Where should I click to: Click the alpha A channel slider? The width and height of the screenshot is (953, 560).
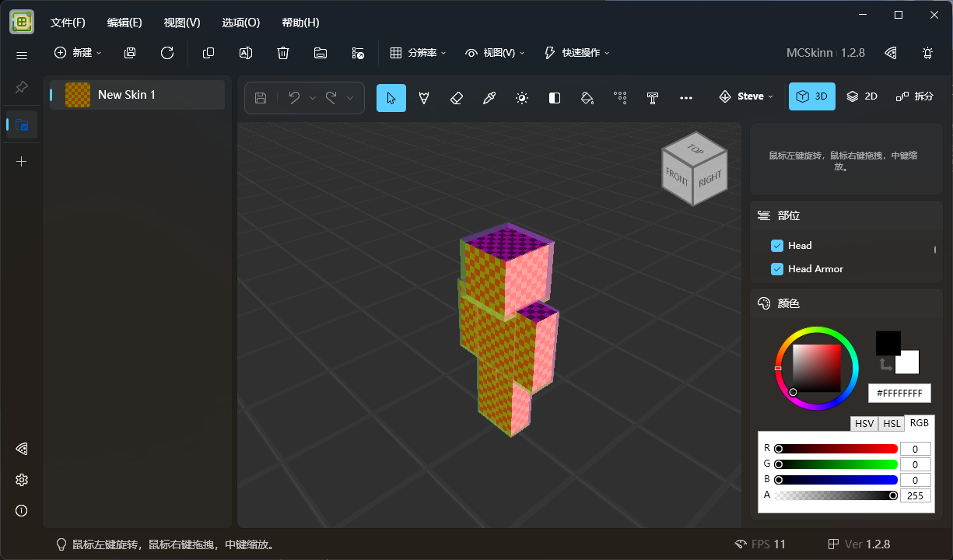point(836,495)
